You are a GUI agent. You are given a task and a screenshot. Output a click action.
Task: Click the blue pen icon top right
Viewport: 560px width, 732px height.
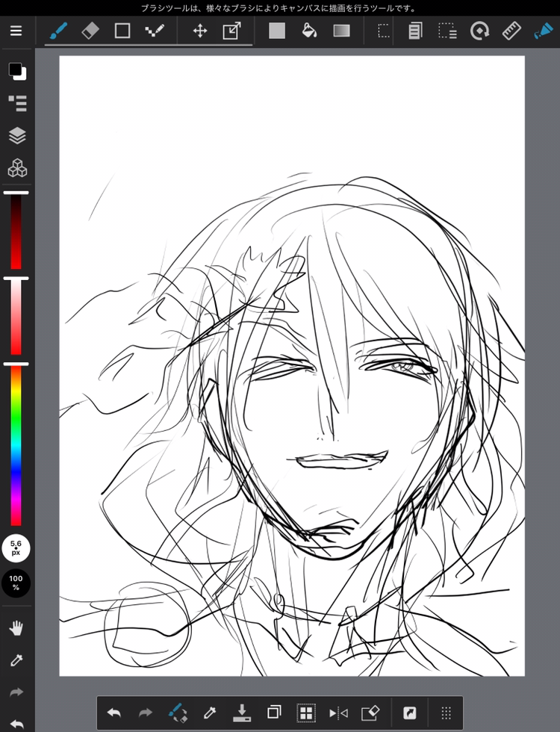click(x=544, y=31)
